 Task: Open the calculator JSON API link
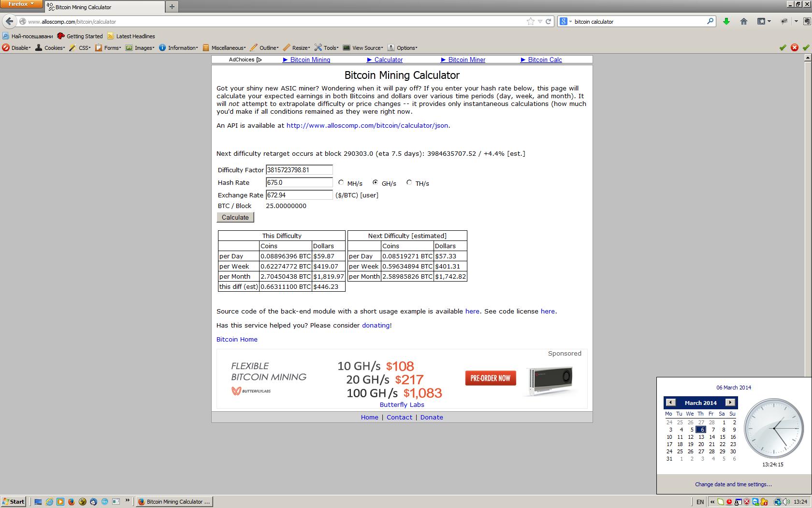click(x=367, y=125)
